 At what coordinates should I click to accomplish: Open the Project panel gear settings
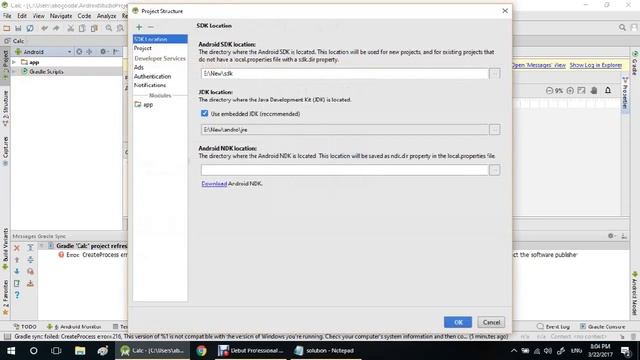pos(103,52)
